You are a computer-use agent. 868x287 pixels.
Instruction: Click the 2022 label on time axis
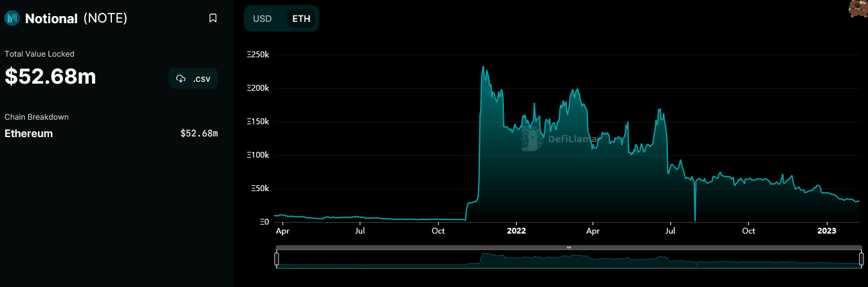coord(516,230)
